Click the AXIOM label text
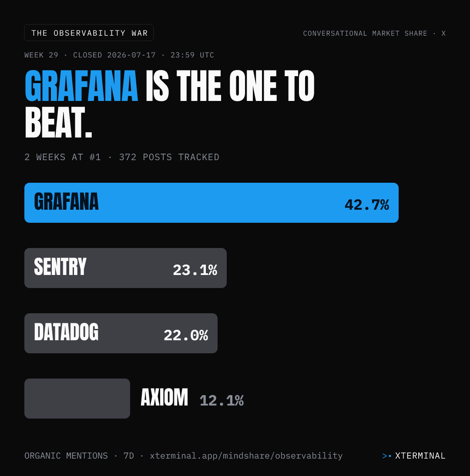 (164, 397)
